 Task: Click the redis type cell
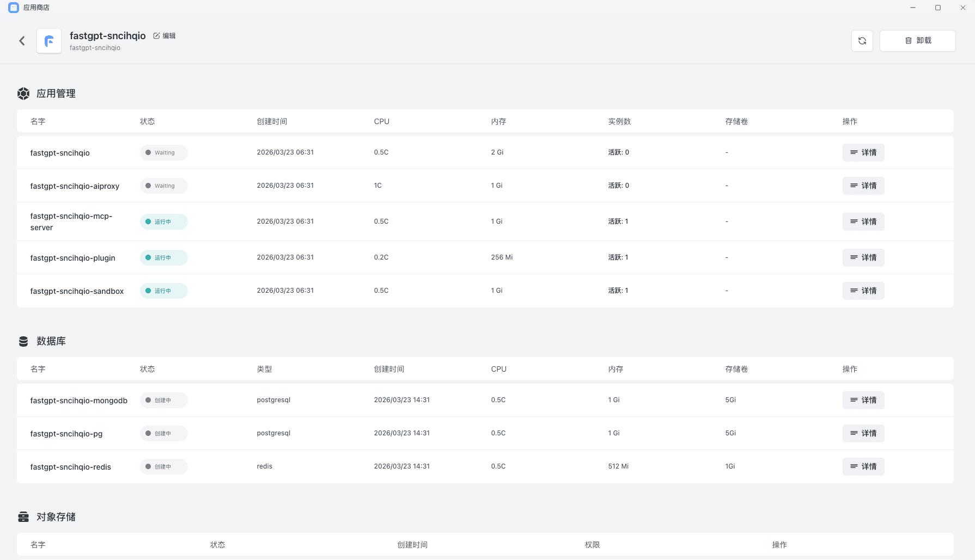265,466
